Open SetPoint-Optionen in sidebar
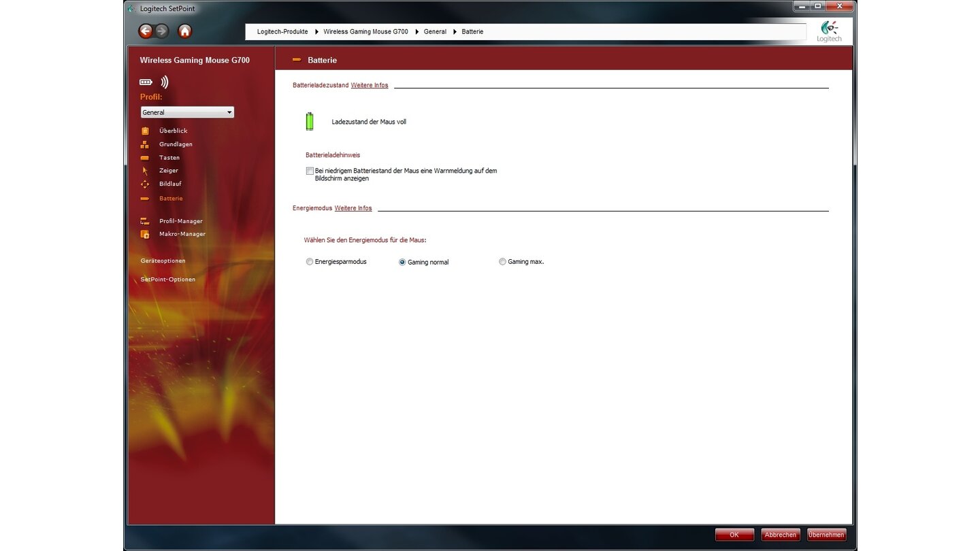The image size is (980, 551). [x=167, y=280]
